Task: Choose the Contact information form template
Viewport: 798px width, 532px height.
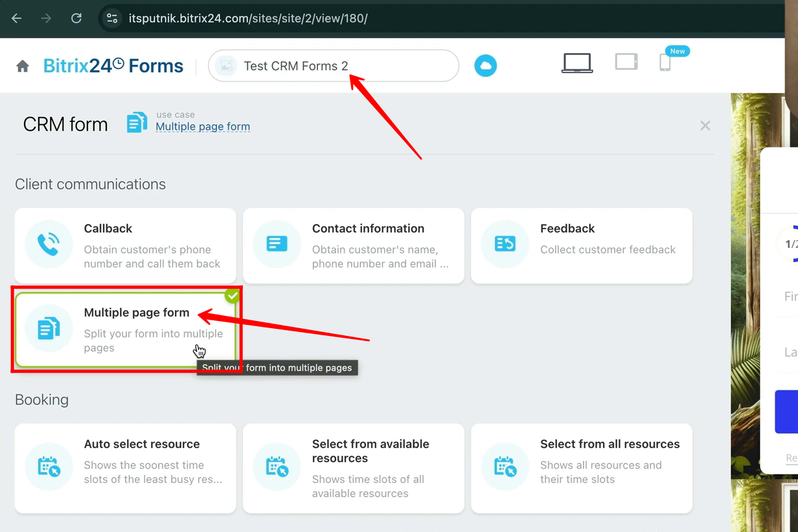Action: click(x=354, y=246)
